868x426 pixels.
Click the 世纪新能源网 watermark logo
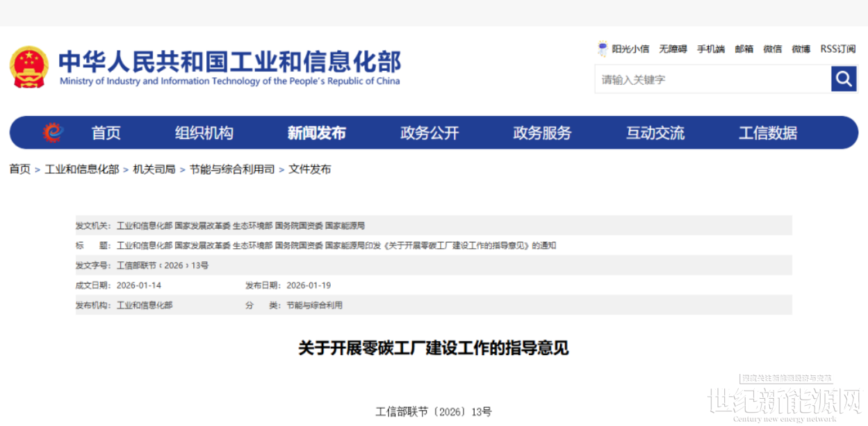(784, 402)
